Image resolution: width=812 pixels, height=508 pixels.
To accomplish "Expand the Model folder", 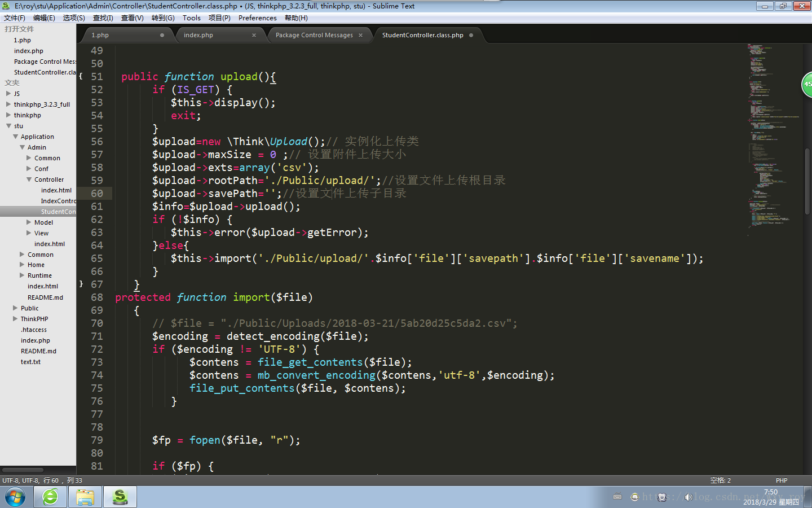I will point(29,222).
